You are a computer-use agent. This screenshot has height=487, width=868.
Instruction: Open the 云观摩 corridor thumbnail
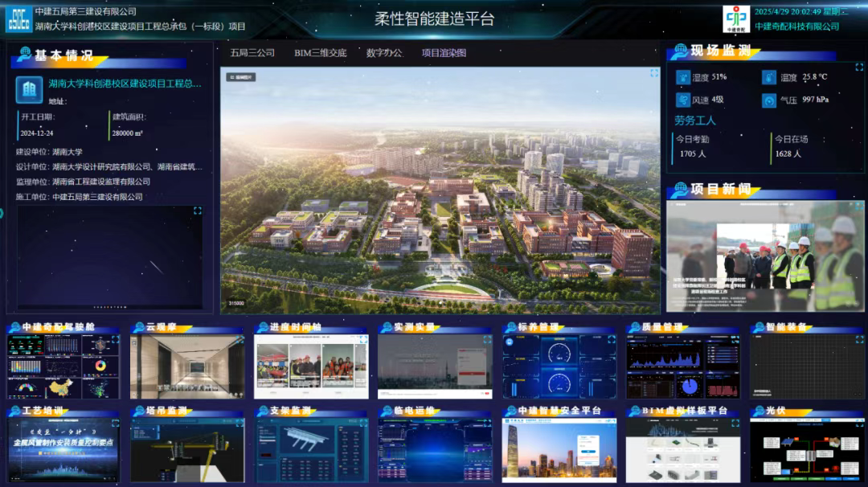click(x=187, y=366)
